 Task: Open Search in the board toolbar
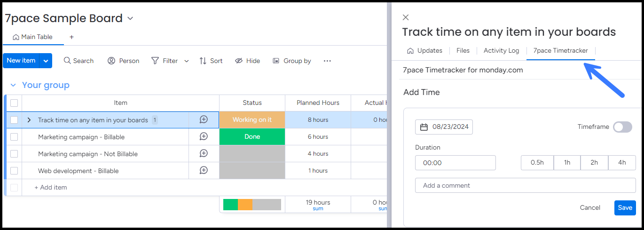pos(79,61)
